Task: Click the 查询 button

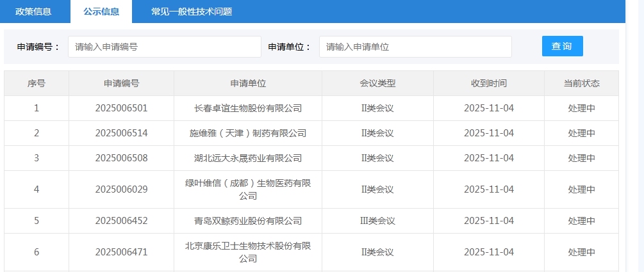Action: [562, 46]
